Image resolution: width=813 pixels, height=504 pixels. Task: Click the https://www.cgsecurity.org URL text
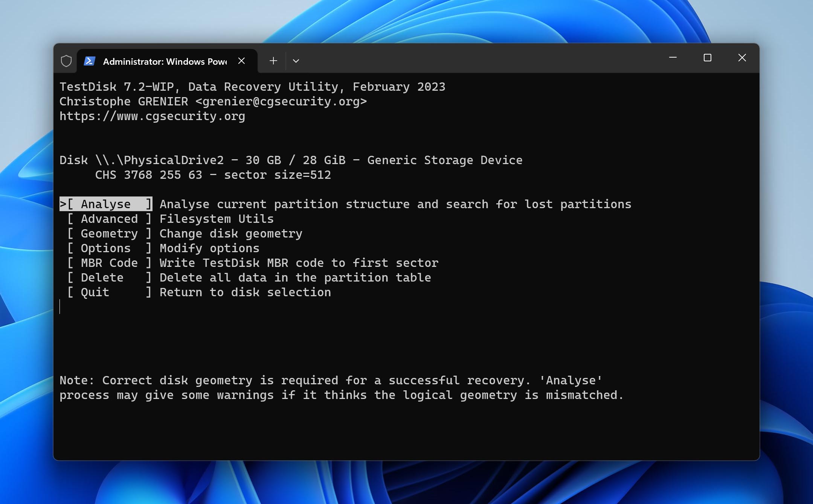pos(153,116)
